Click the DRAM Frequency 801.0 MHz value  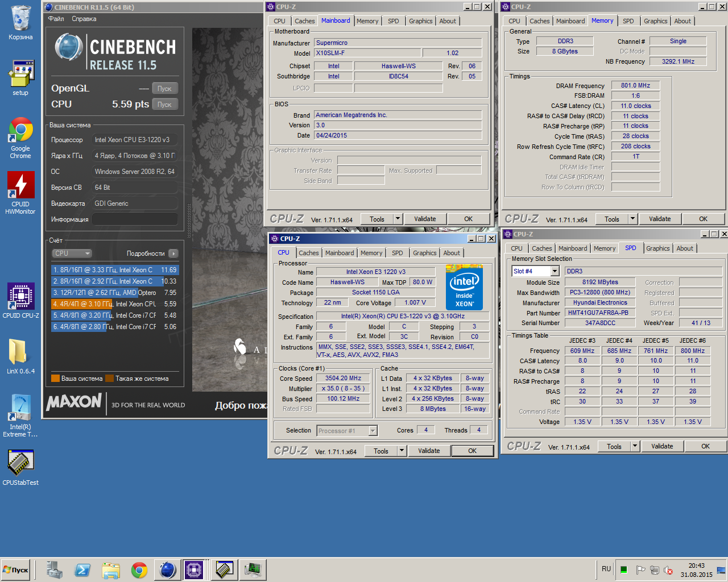point(635,85)
